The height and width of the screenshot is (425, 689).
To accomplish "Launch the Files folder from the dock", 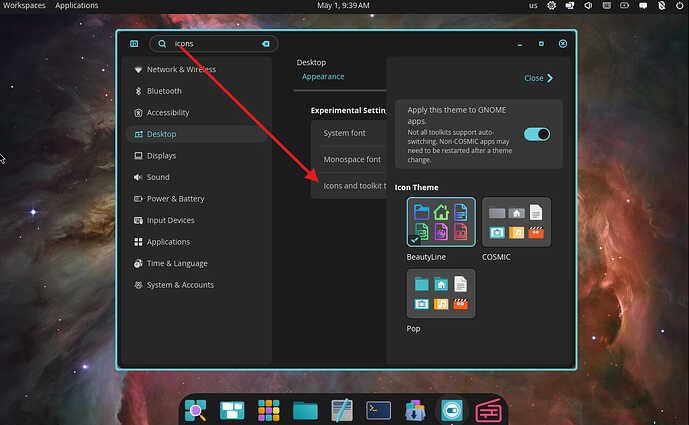I will pyautogui.click(x=305, y=411).
